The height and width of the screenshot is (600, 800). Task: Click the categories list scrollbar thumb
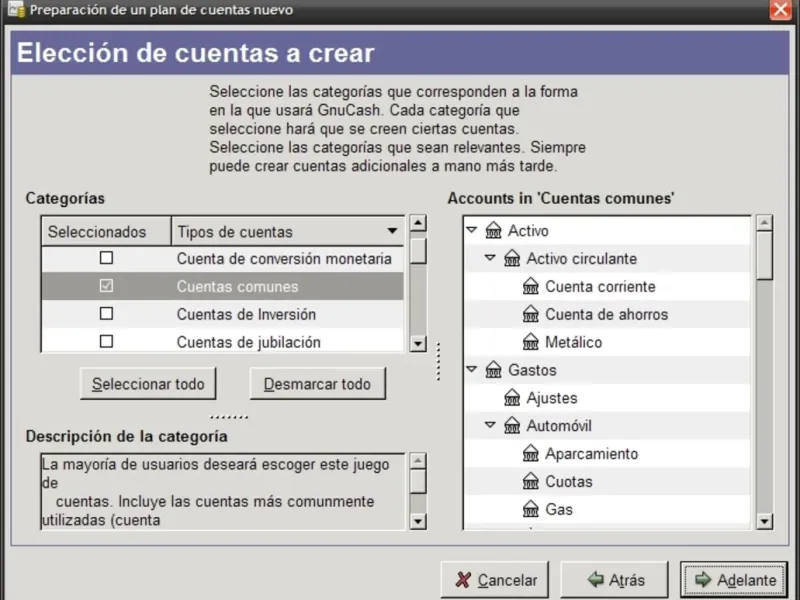click(418, 251)
